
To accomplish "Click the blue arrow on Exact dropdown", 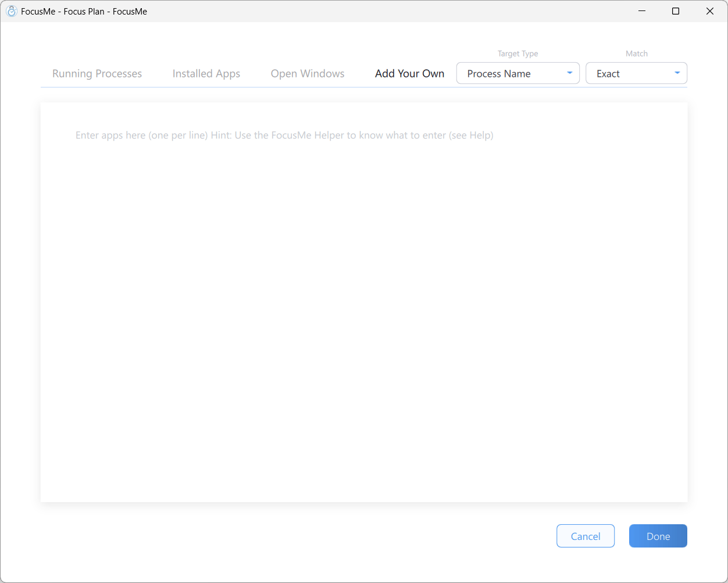I will click(x=677, y=73).
